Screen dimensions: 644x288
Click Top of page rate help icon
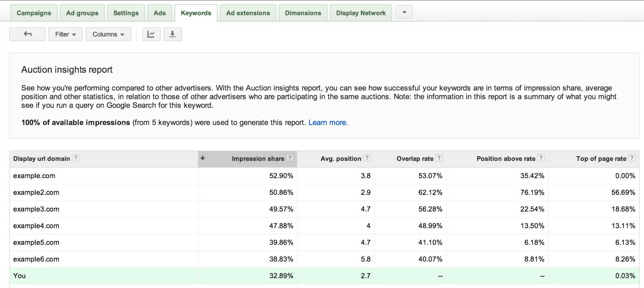point(632,158)
